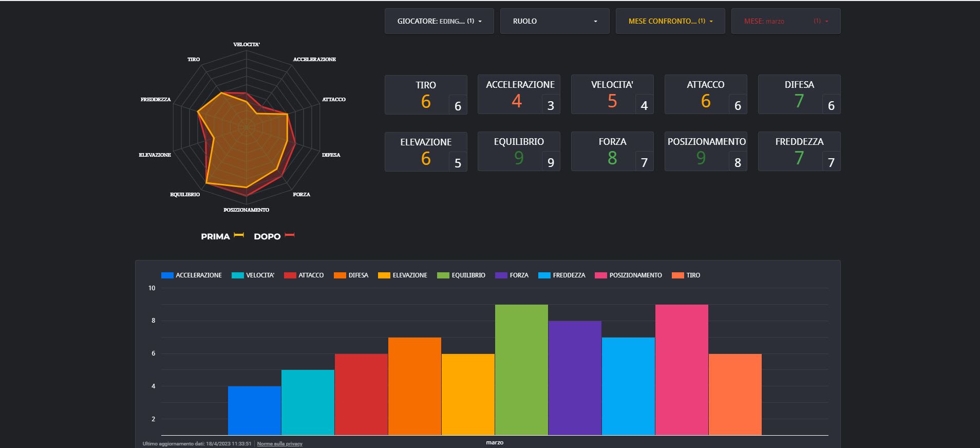Click the POSIZIONAMENTO scorecard

706,151
